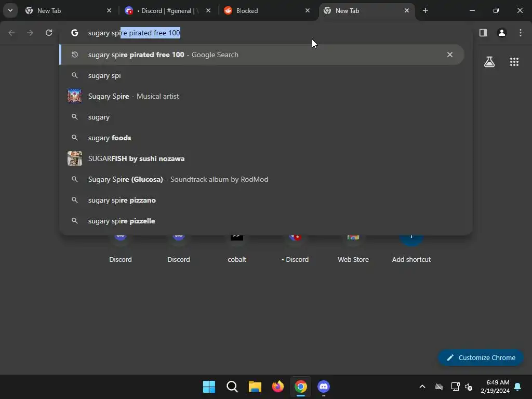Screen dimensions: 532x399
Task: Open a new tab with plus button
Action: (x=425, y=10)
